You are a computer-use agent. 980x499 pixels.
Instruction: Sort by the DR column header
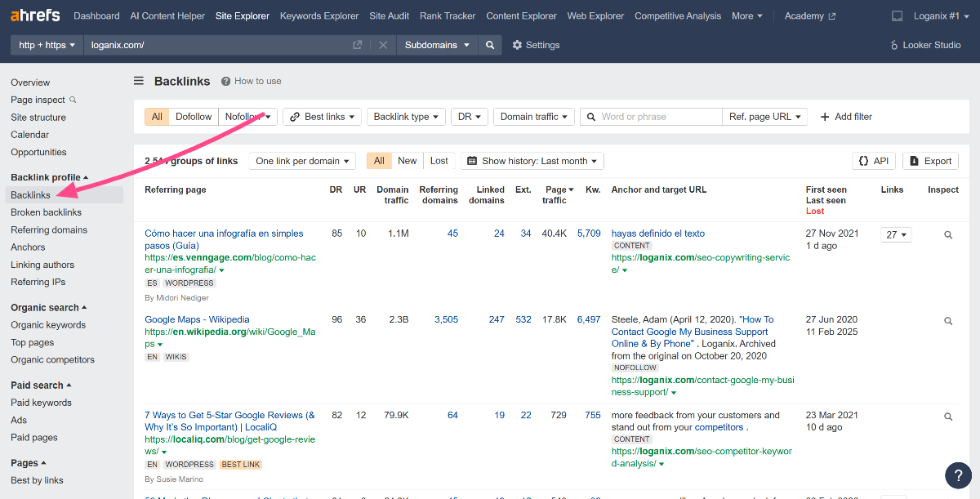pyautogui.click(x=336, y=189)
